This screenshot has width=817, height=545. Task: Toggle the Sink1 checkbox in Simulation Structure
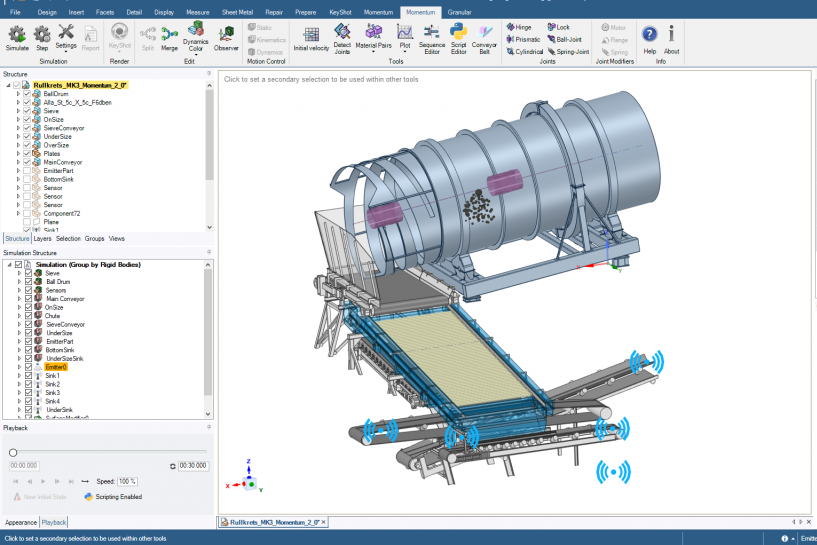(29, 376)
